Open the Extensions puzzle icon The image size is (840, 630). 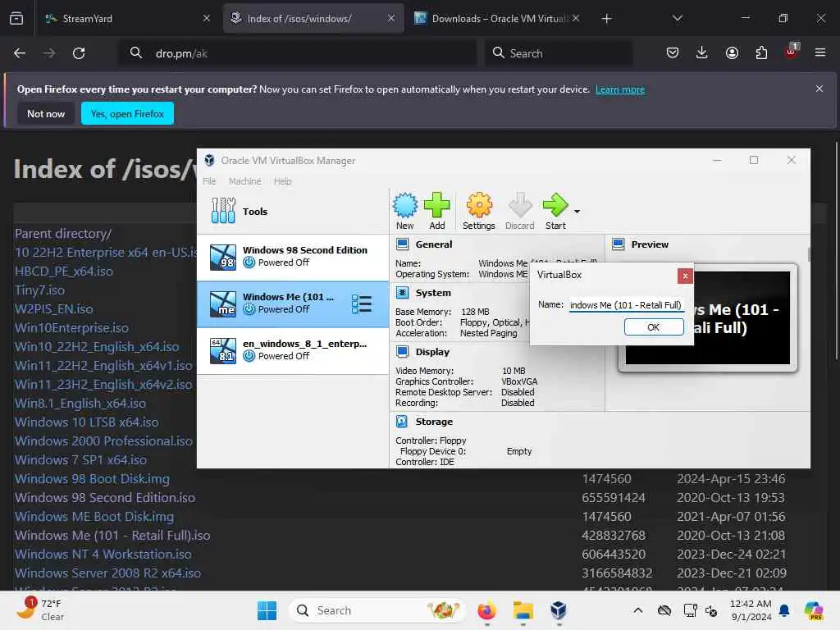point(761,52)
